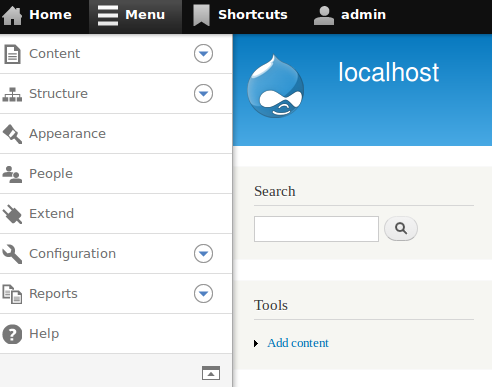Follow the Add content link
Image resolution: width=492 pixels, height=387 pixels.
[x=298, y=343]
